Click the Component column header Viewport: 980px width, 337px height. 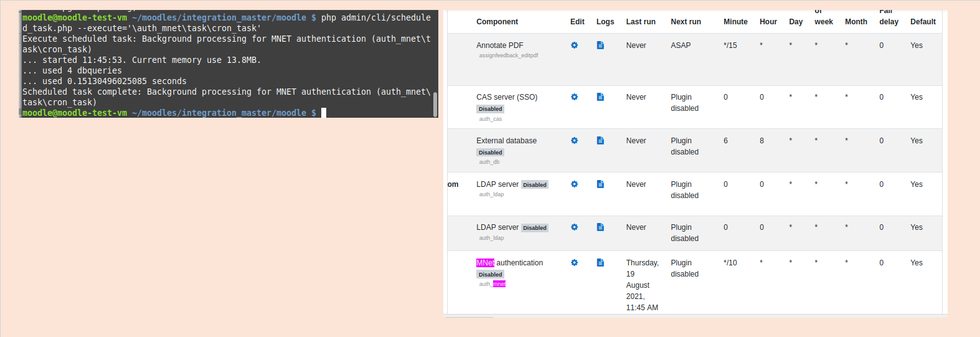coord(497,22)
